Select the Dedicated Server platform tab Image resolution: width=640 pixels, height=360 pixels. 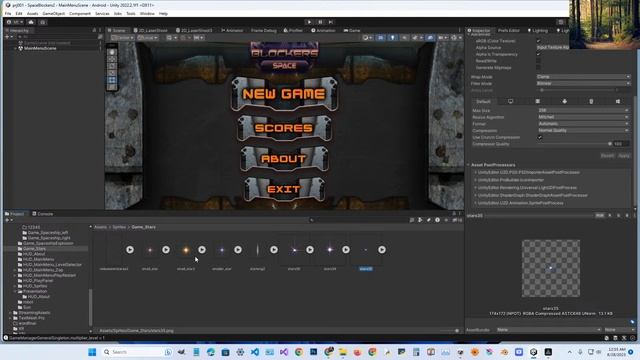coord(538,101)
